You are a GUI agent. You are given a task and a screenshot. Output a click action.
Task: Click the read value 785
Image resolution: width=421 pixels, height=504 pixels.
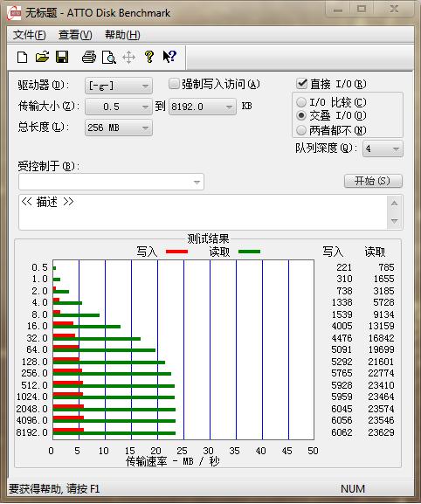pos(386,267)
